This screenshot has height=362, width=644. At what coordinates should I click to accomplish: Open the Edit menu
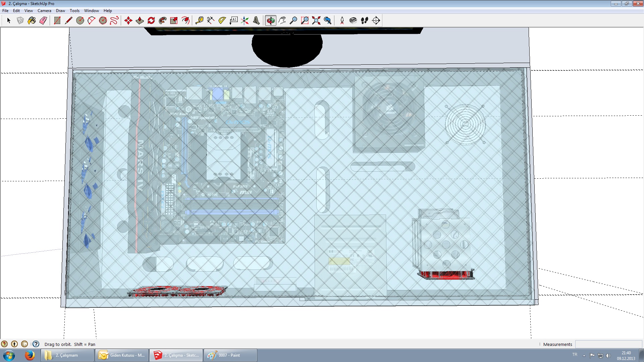click(16, 11)
